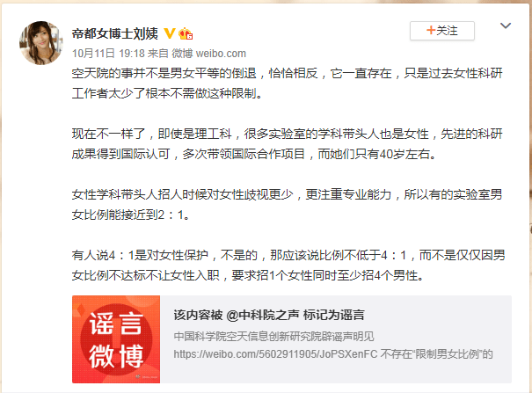Click the 中国科学院空天信息创新研究院辟谣声明见 description line
532x393 pixels.
click(x=273, y=337)
